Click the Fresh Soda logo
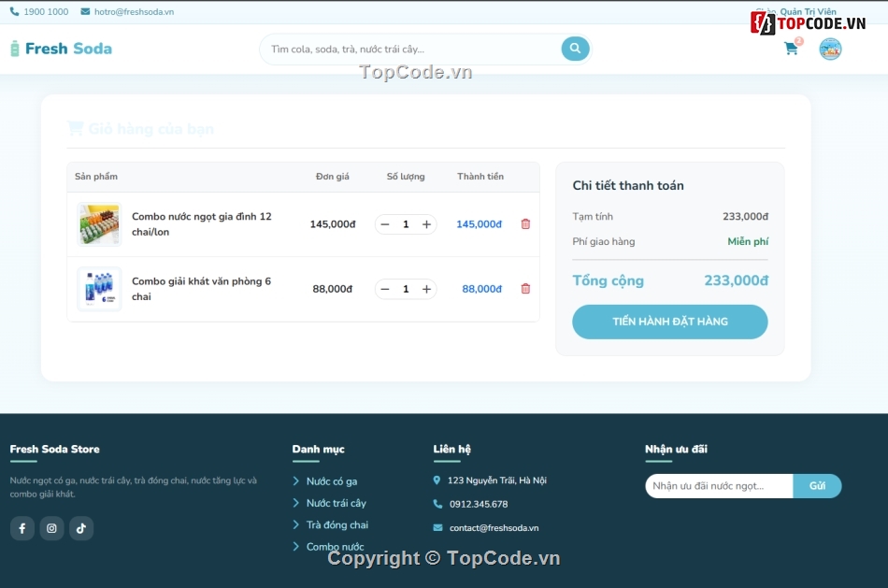The height and width of the screenshot is (588, 888). (61, 49)
